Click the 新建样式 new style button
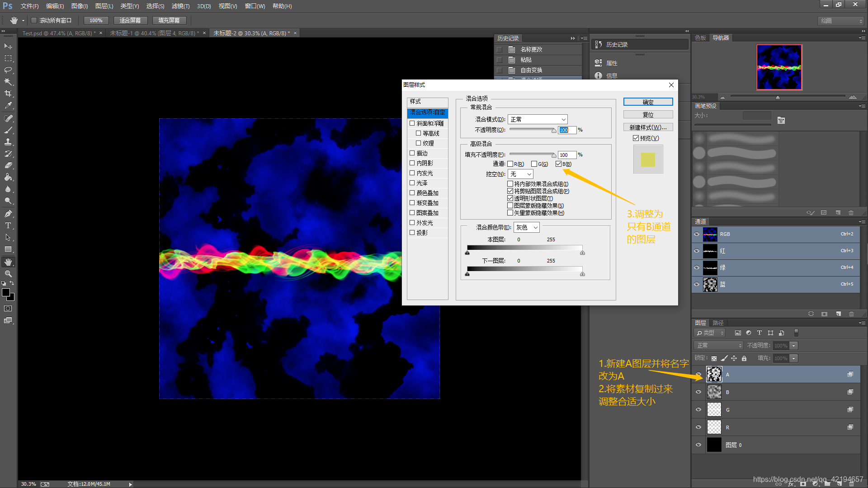The image size is (868, 488). [x=648, y=127]
